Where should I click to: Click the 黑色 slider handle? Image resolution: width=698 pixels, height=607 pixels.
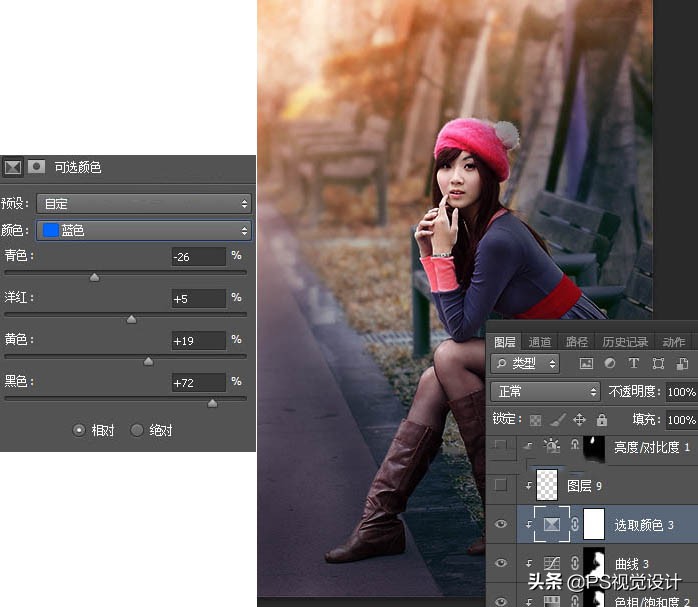coord(212,403)
